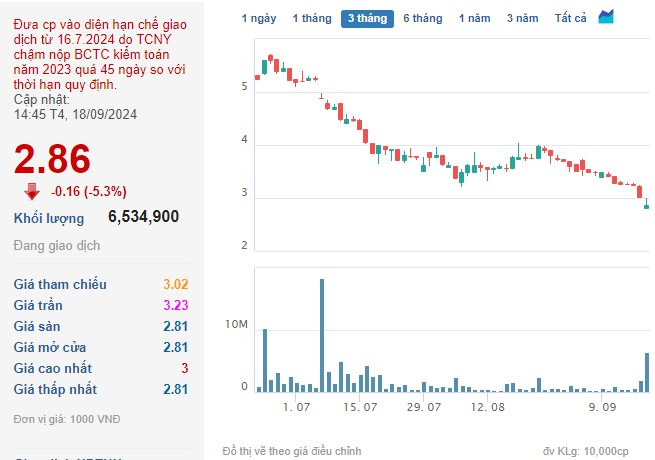Click the 'Giá tham chiếu' label
Screen dimensions: 655x460
point(60,284)
